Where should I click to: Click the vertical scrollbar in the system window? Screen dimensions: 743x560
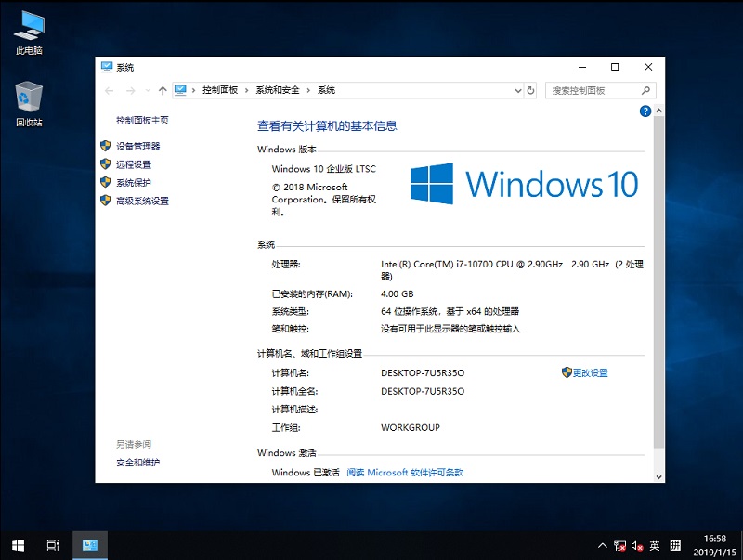click(x=658, y=279)
